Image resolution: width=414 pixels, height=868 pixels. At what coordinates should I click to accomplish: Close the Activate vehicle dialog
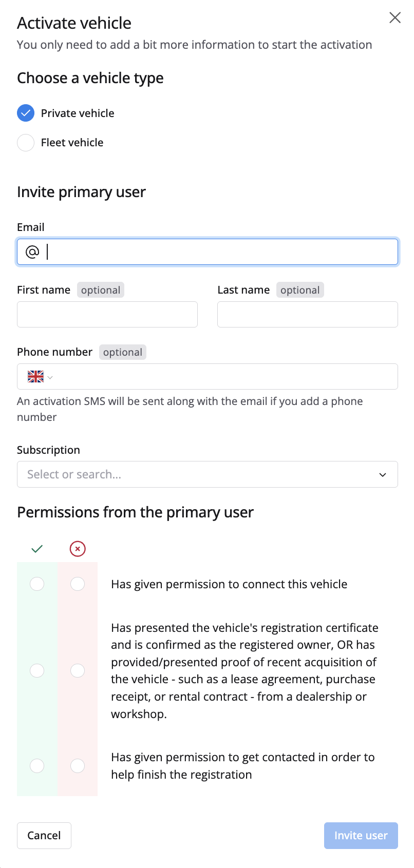click(x=394, y=18)
